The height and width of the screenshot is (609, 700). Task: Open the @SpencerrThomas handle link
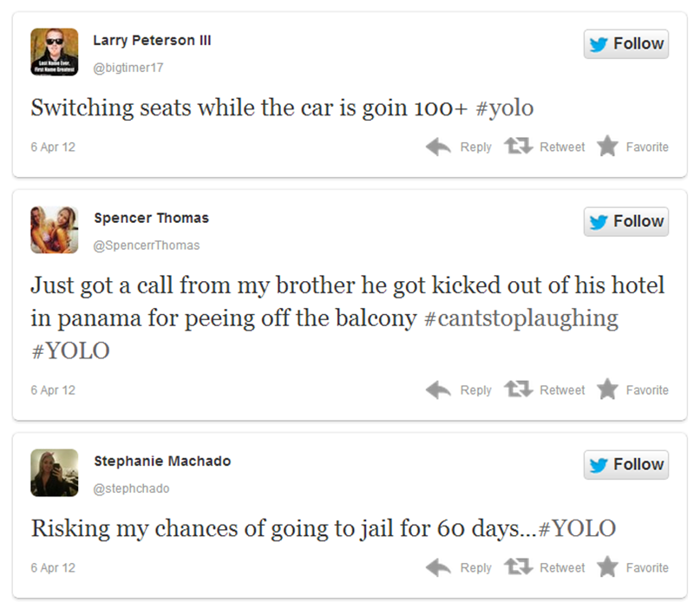(x=146, y=246)
